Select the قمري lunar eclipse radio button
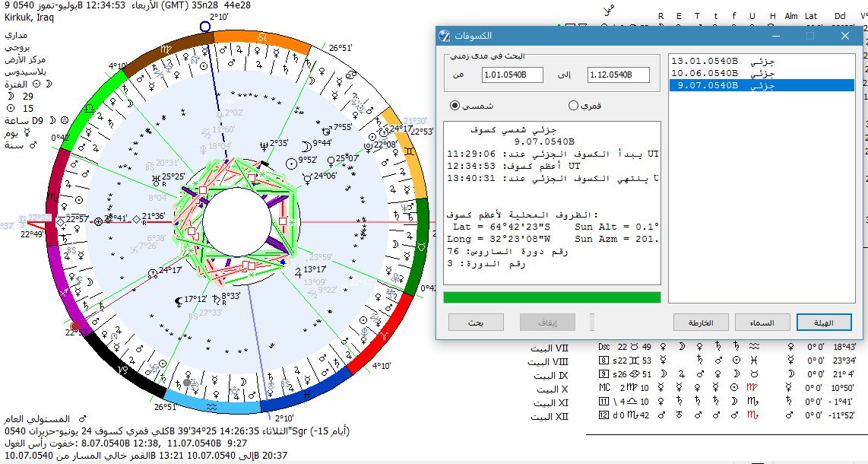 pos(574,105)
